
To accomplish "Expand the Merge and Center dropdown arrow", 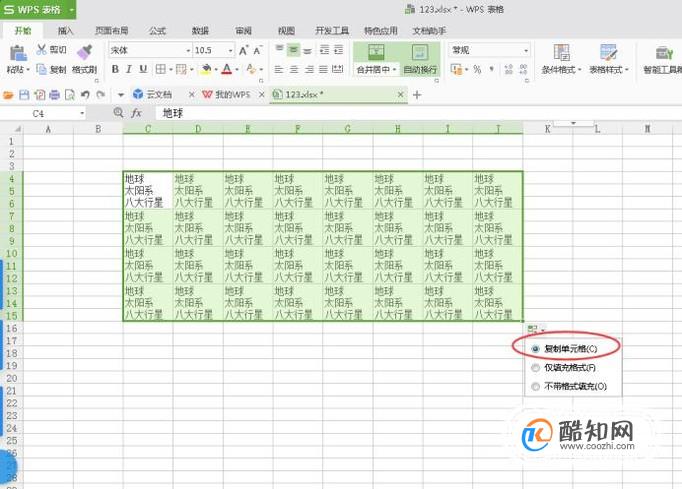I will coord(394,70).
